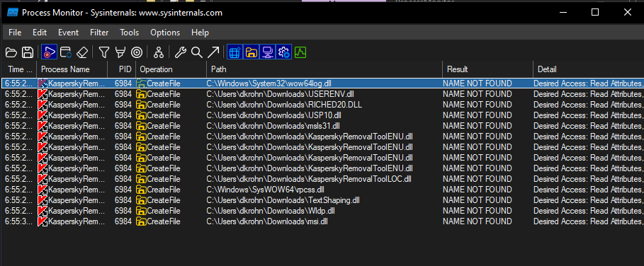Screen dimensions: 644x266
Task: Open the Help menu
Action: (200, 33)
